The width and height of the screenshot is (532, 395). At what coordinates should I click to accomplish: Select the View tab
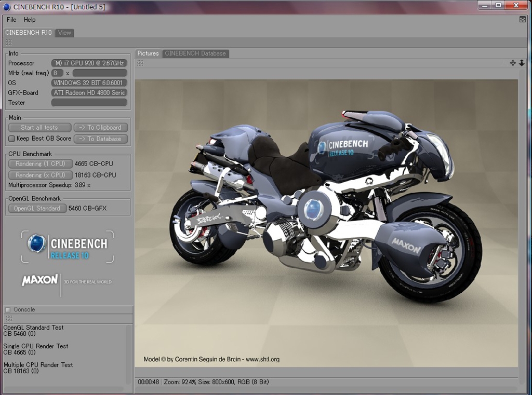pos(64,33)
